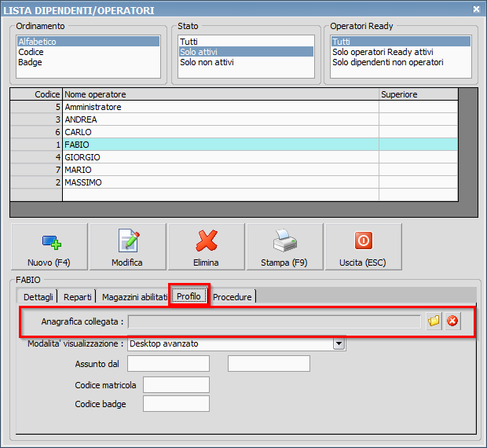Clear Anagrafica collegata with red X icon
This screenshot has width=487, height=448.
[452, 321]
